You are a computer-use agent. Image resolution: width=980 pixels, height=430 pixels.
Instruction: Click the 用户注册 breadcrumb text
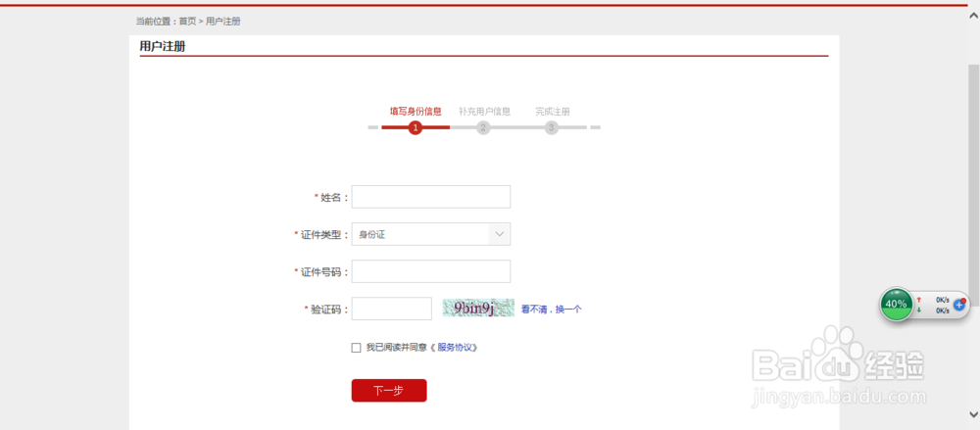pyautogui.click(x=223, y=22)
